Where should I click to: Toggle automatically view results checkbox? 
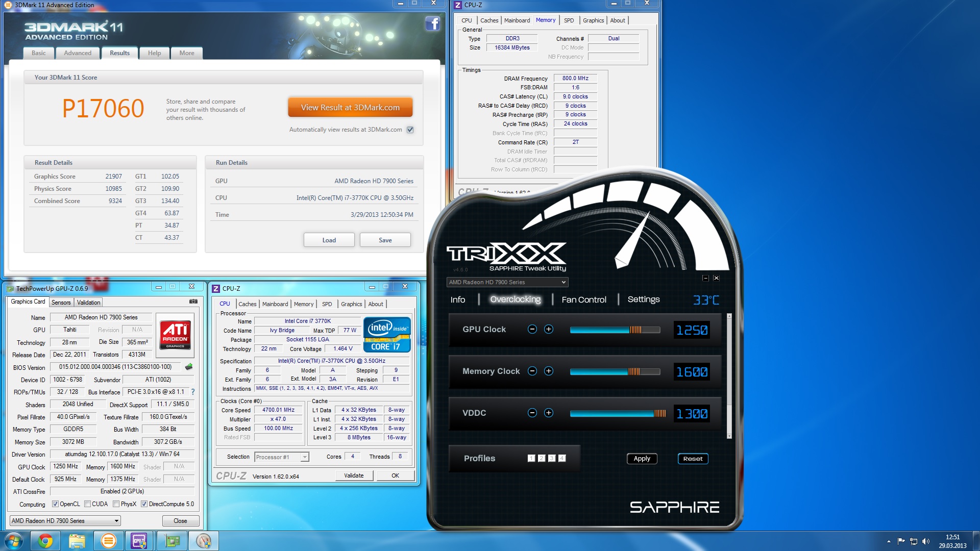click(410, 130)
